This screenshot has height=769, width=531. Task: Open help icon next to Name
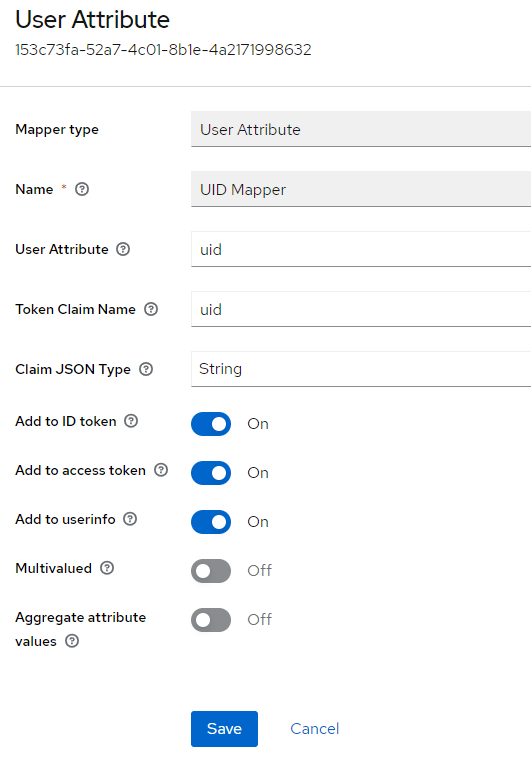[82, 189]
